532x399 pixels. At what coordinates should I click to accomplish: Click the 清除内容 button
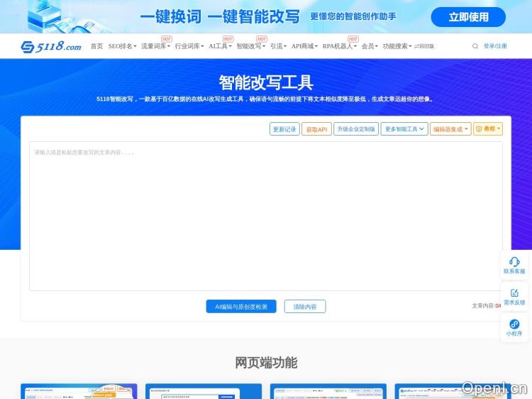point(305,307)
